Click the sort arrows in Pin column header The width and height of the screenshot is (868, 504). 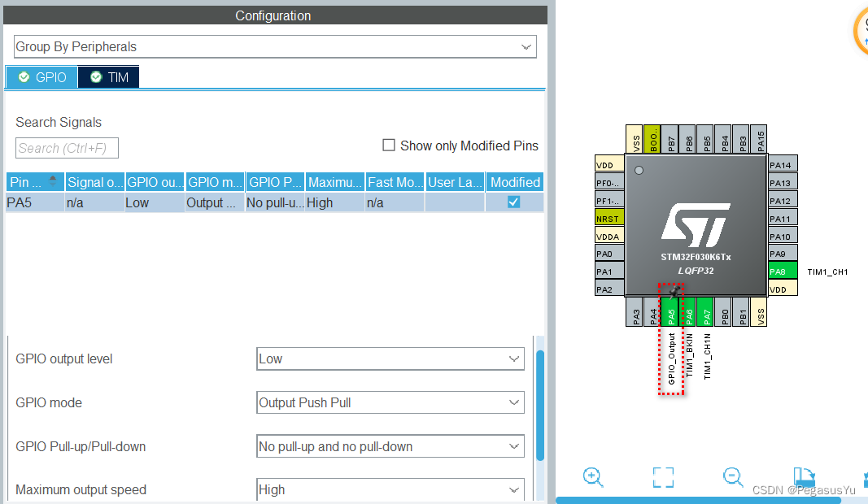[x=54, y=181]
